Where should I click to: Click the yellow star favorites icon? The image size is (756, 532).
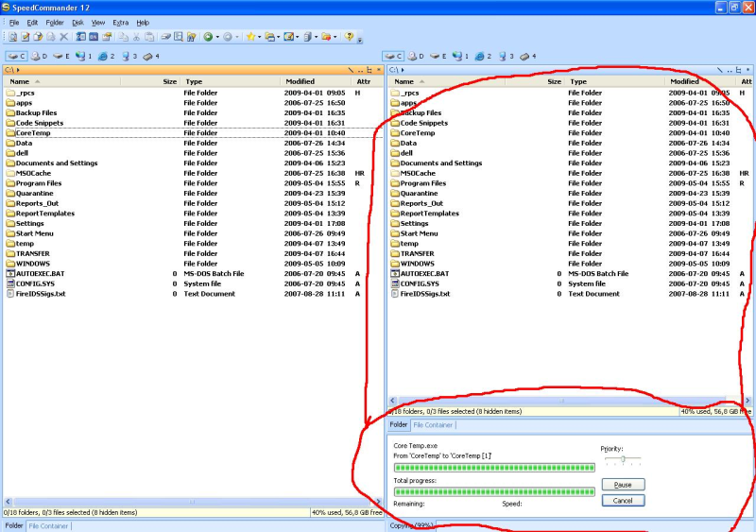click(x=249, y=37)
